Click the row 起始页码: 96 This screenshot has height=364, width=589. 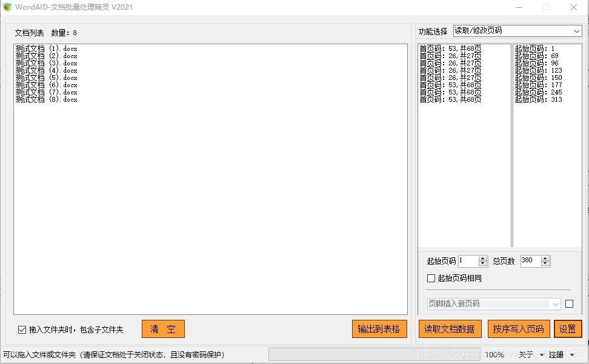(x=536, y=63)
